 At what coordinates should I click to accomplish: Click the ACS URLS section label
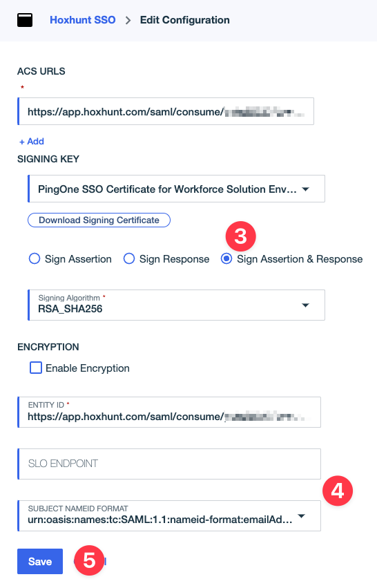[x=41, y=71]
